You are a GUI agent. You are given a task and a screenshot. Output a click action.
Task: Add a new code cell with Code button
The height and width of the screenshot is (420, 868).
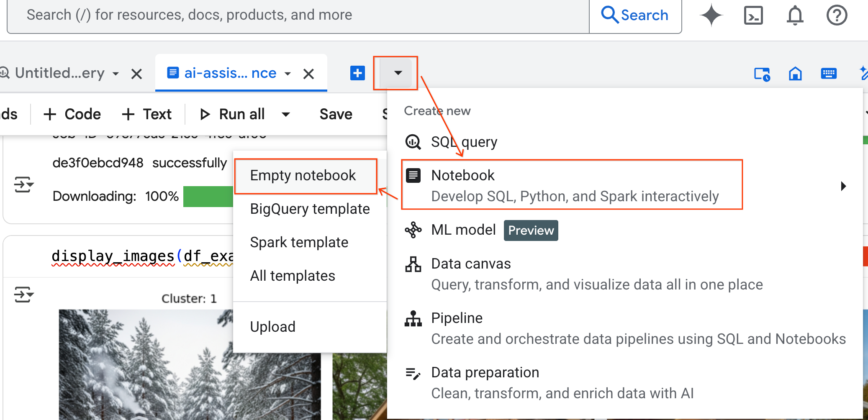tap(71, 114)
